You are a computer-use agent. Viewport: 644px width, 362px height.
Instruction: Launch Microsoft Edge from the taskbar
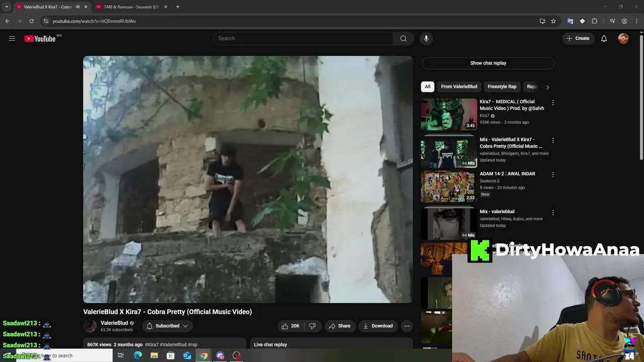[x=137, y=355]
